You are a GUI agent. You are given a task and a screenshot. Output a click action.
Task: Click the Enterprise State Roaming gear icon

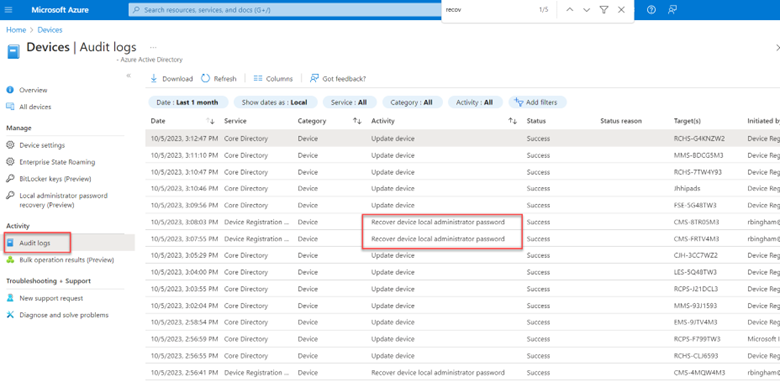9,162
